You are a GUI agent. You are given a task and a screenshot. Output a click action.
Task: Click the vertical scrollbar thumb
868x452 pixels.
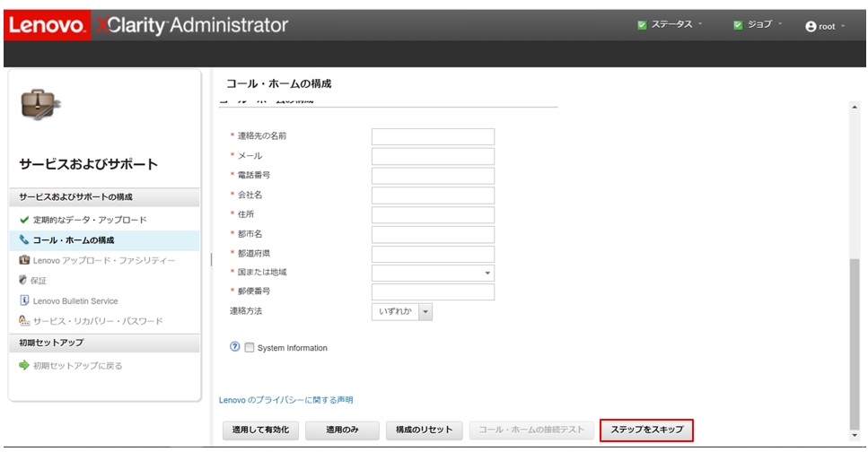[855, 343]
